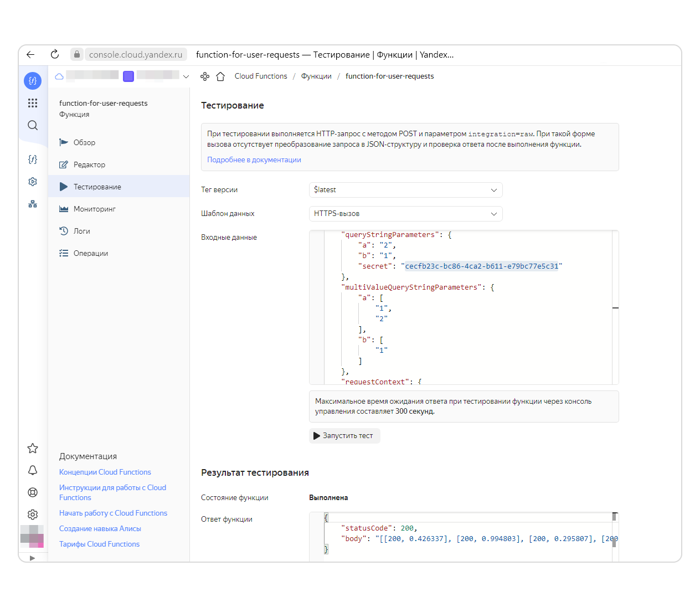Click the Выполнена function state text
Screen dimensions: 700x607
(328, 497)
